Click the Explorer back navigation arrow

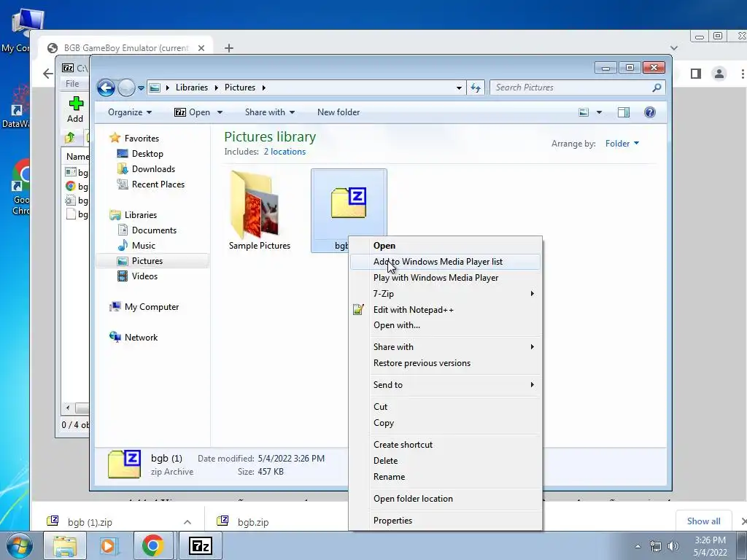(x=106, y=87)
